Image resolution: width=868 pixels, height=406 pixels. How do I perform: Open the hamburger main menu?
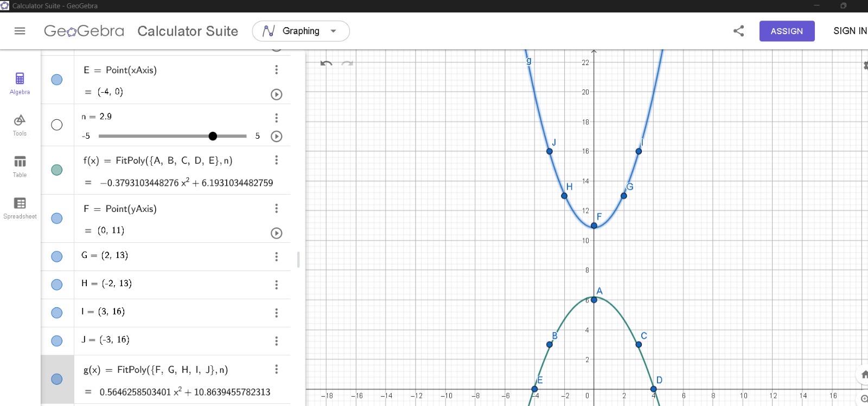tap(20, 31)
